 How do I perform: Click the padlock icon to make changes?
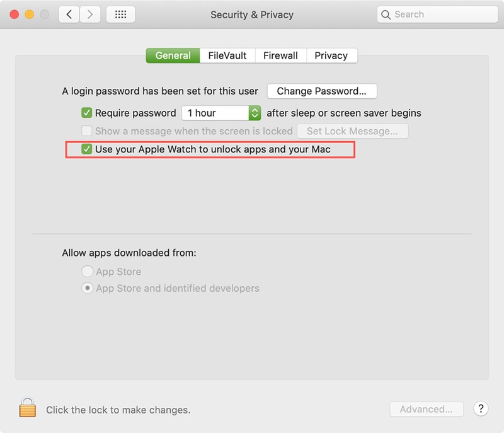click(27, 407)
